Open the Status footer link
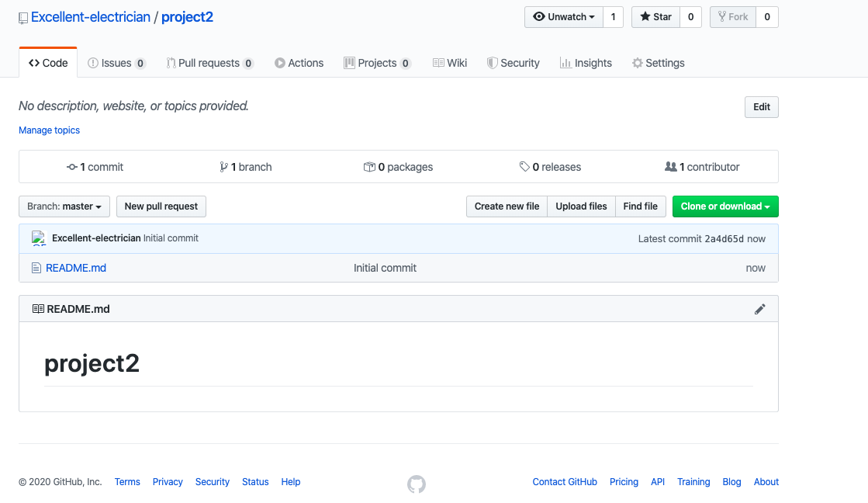This screenshot has width=868, height=503. pos(255,482)
